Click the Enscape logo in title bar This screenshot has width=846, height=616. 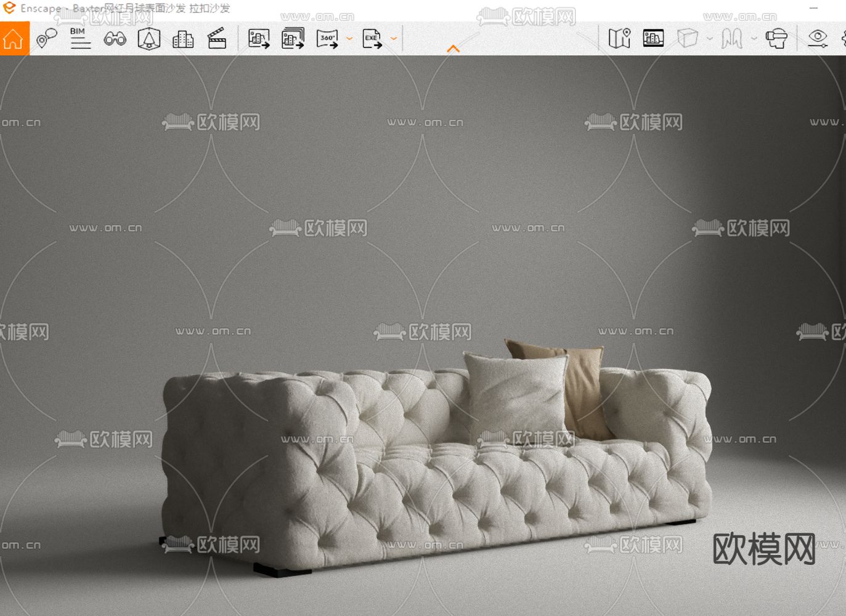9,8
